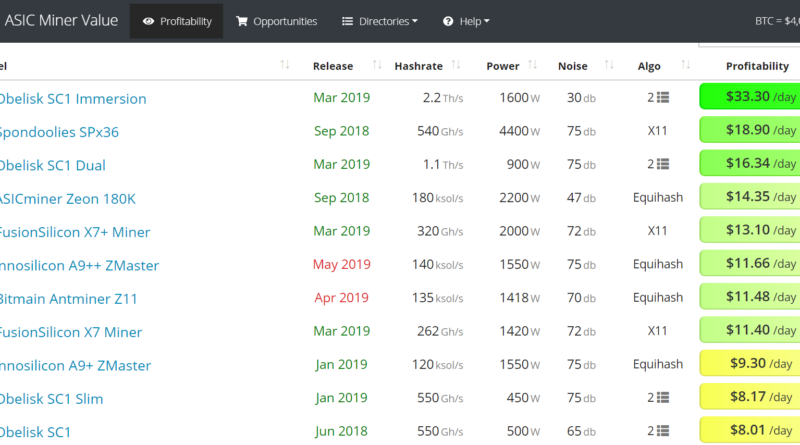Screen dimensions: 800x445
Task: Open the Profitability tab
Action: (x=177, y=21)
